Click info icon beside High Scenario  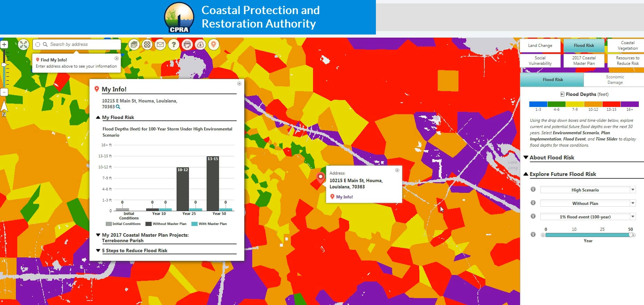click(x=533, y=189)
